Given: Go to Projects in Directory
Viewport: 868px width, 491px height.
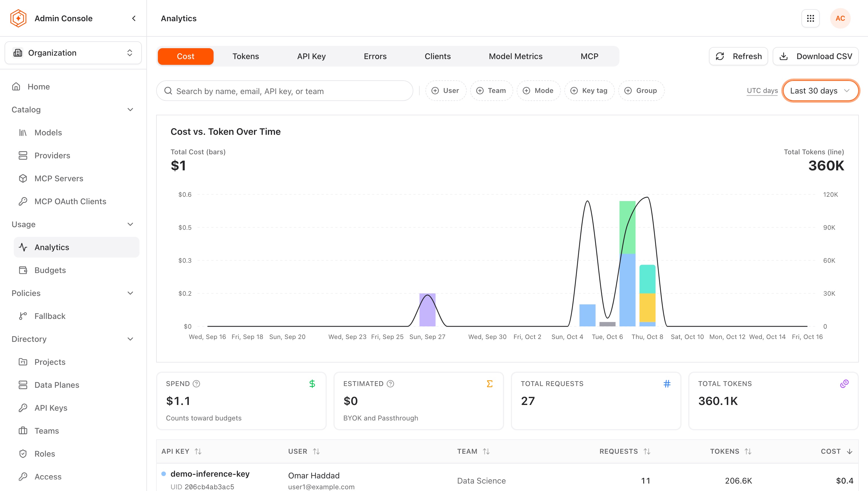Looking at the screenshot, I should (x=76, y=362).
